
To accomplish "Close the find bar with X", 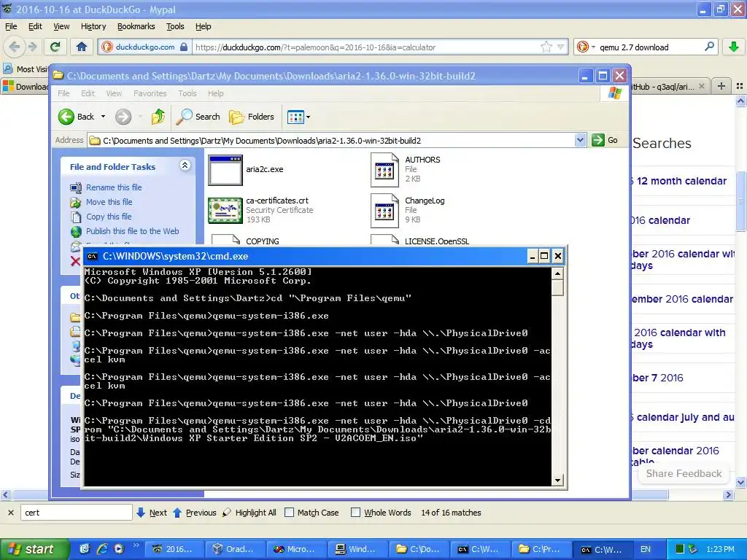I will pyautogui.click(x=10, y=513).
